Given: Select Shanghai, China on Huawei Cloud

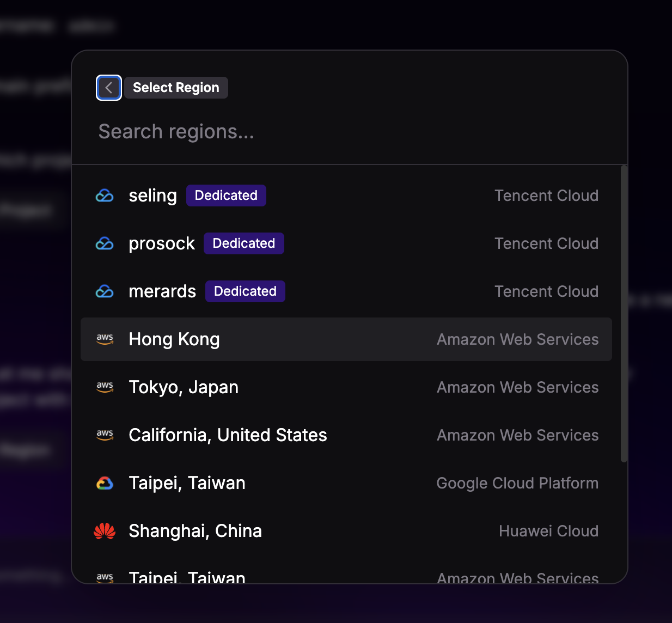Looking at the screenshot, I should 195,531.
